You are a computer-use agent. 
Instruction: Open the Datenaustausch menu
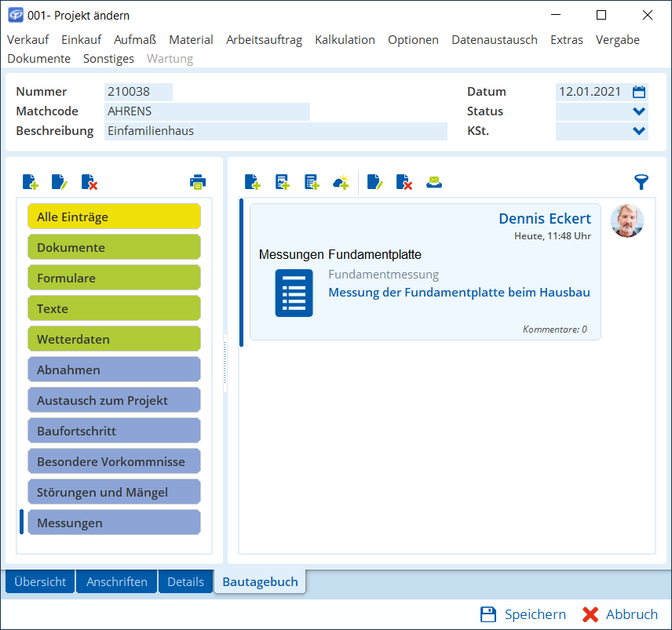point(494,39)
